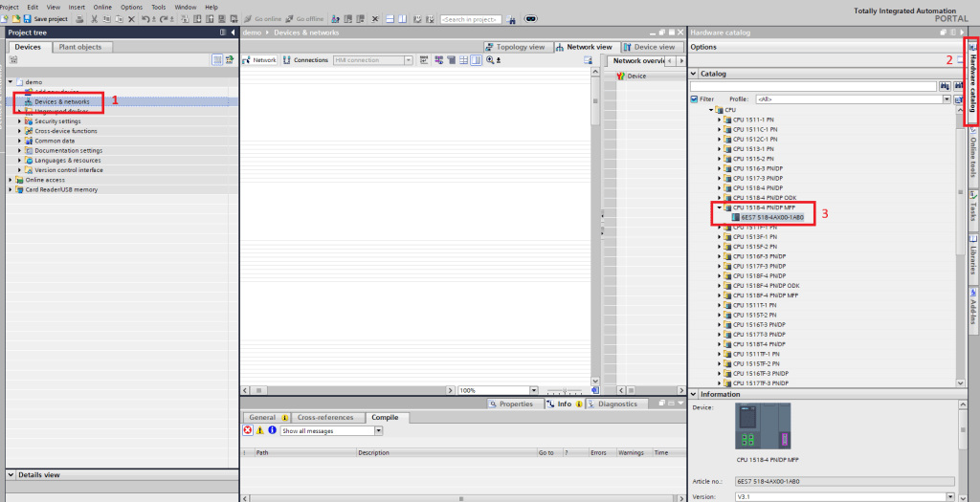
Task: Open the 100% zoom level dropdown
Action: (x=534, y=390)
